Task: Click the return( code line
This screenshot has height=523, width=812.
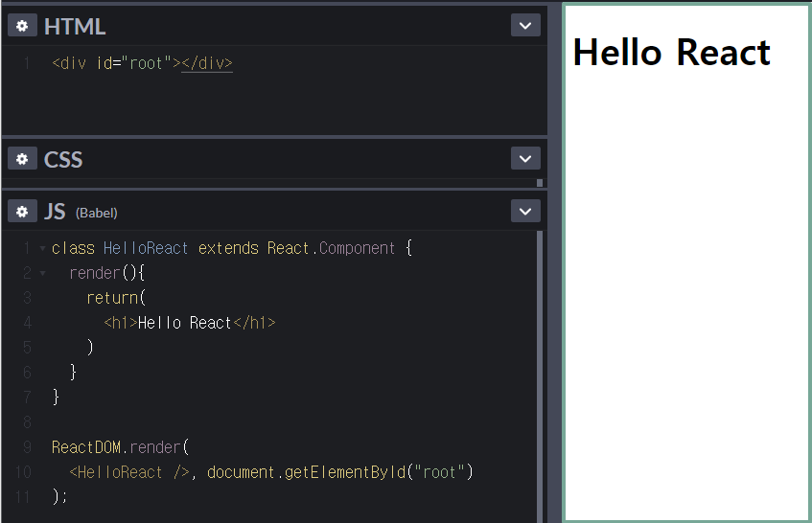Action: point(117,298)
